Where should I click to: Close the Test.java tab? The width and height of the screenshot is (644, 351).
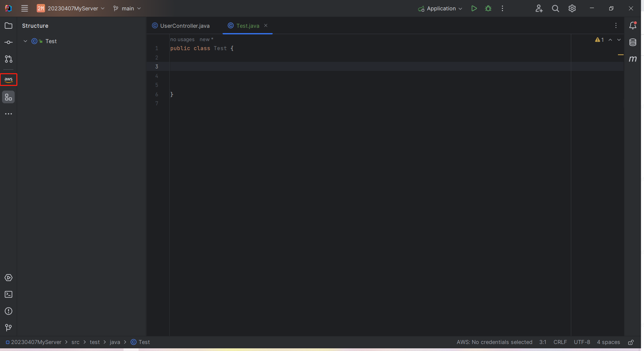(x=266, y=26)
